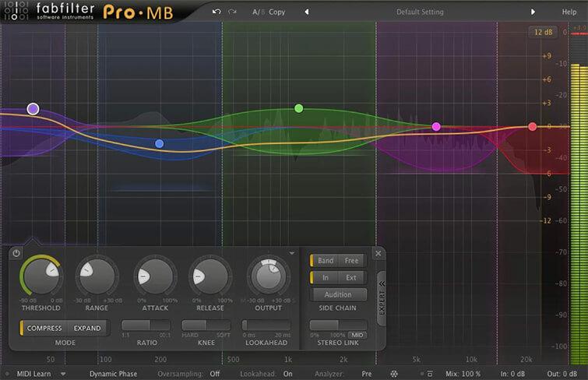
Task: Change the Oversampling Off setting
Action: [215, 374]
